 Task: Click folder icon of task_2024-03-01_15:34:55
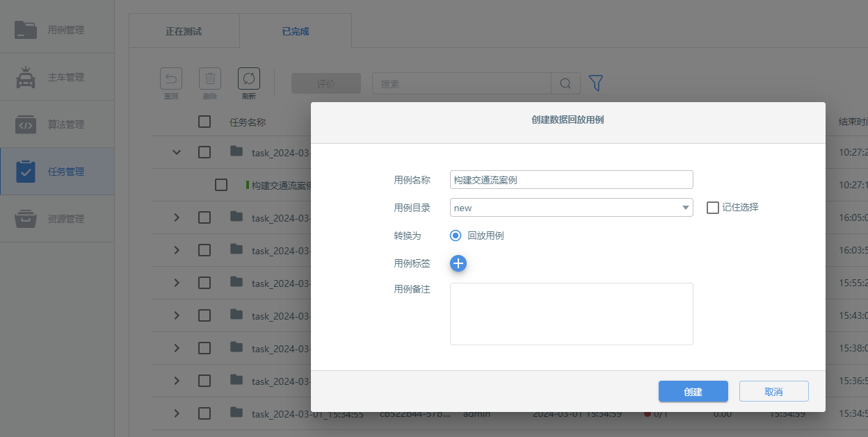point(236,413)
